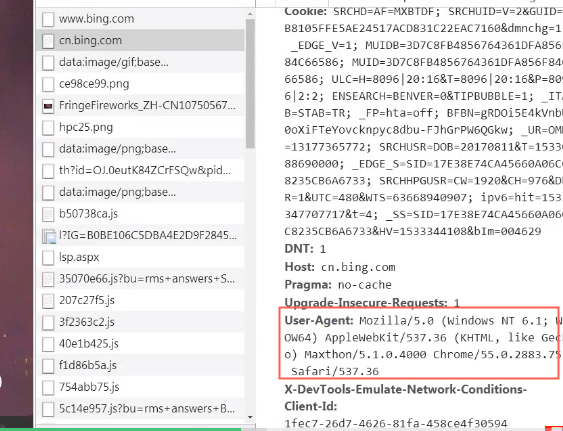Click the request list vertical scrollbar thumb

tap(250, 83)
